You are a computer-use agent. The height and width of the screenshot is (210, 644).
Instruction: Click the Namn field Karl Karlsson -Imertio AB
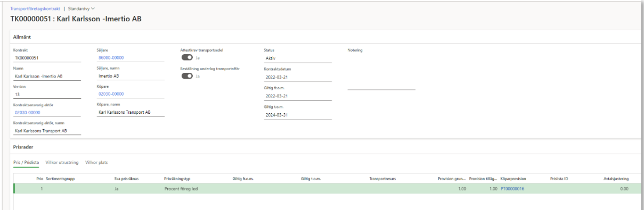(x=47, y=76)
